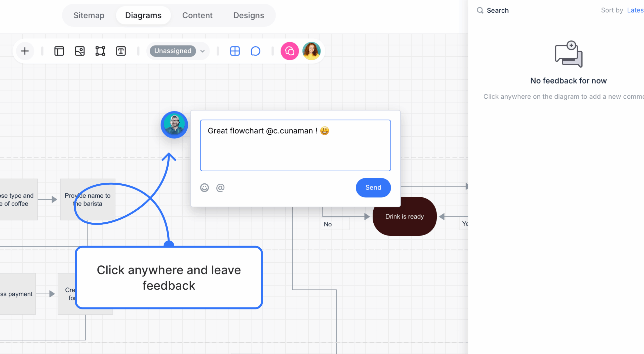This screenshot has height=354, width=644.
Task: Click the "No feedback for now" heading
Action: (568, 81)
